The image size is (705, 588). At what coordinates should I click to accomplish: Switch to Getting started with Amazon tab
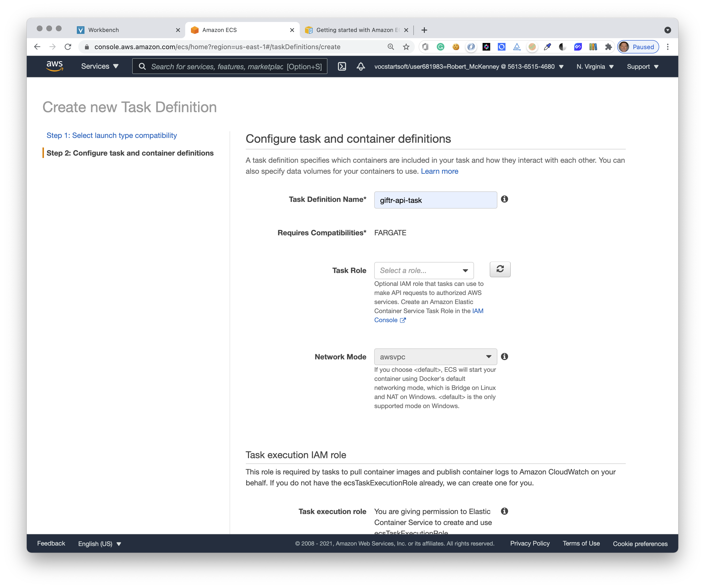point(357,30)
